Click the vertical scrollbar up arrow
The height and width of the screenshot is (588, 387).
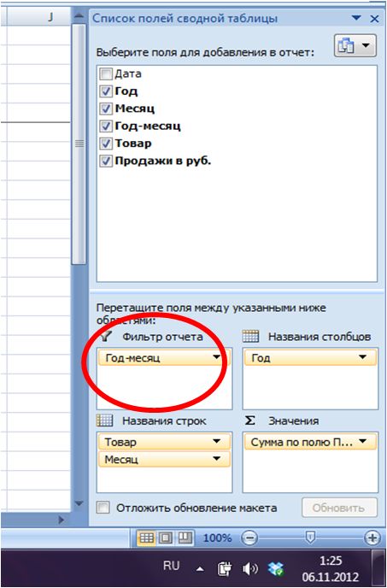pyautogui.click(x=79, y=15)
